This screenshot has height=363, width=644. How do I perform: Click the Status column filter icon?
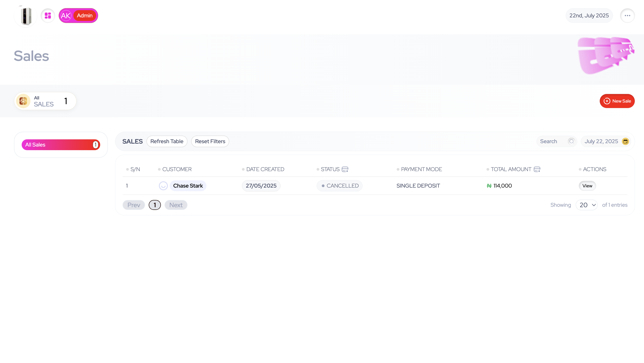(x=345, y=169)
